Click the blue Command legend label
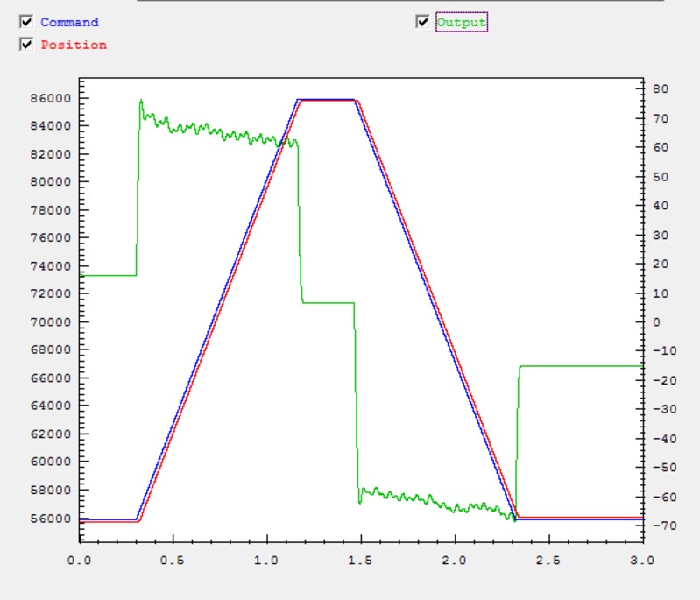This screenshot has height=600, width=700. 69,22
